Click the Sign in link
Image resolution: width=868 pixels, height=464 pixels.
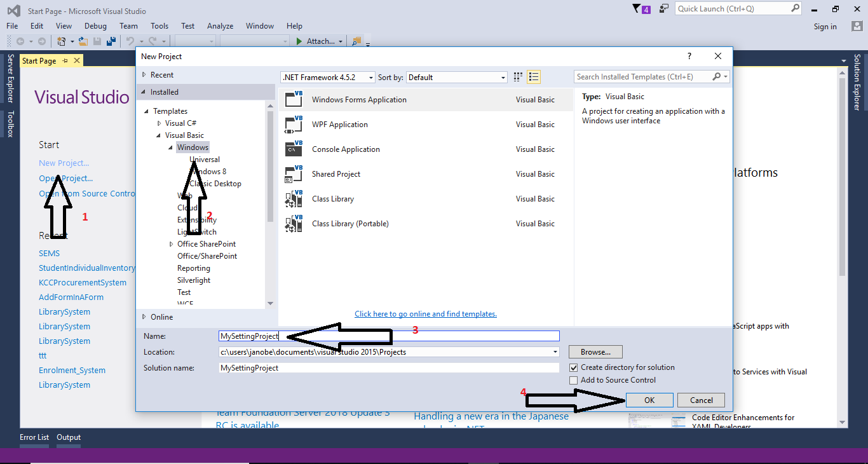point(825,27)
